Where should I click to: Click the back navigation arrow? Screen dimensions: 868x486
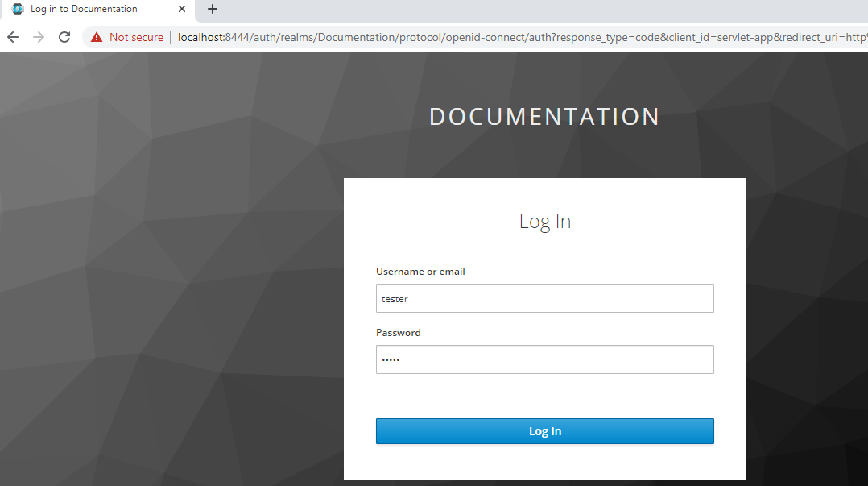tap(12, 37)
